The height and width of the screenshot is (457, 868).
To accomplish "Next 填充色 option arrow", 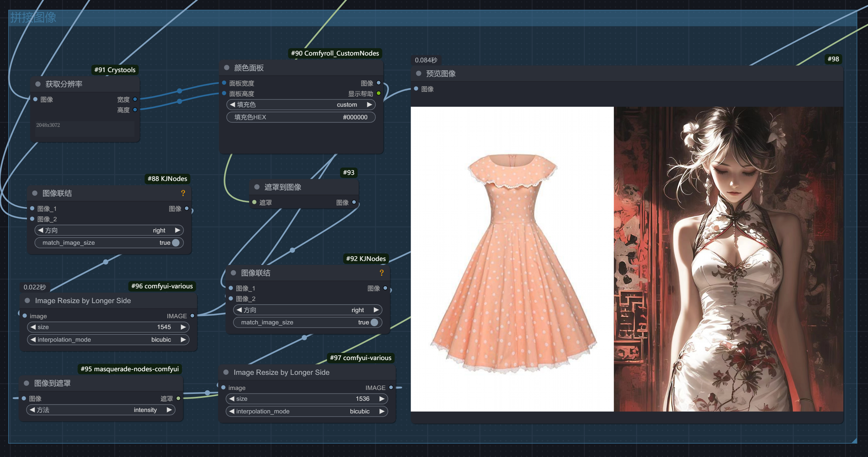I will [x=369, y=105].
